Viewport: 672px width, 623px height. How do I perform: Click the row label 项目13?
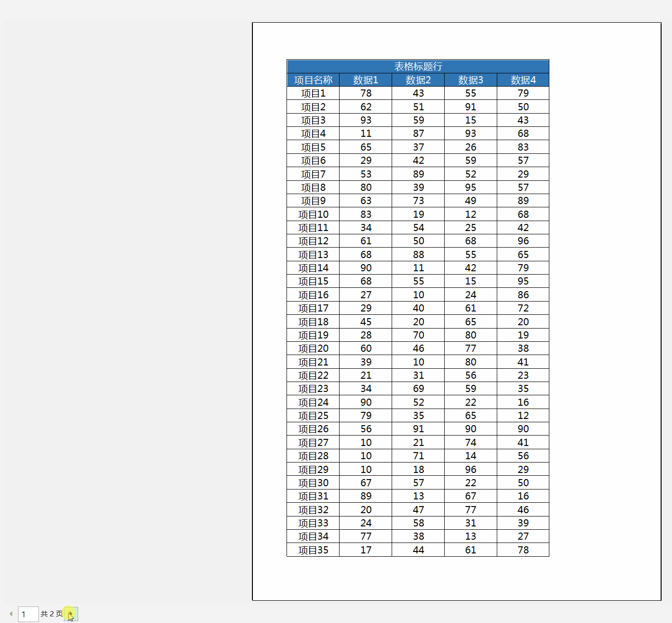click(x=314, y=255)
